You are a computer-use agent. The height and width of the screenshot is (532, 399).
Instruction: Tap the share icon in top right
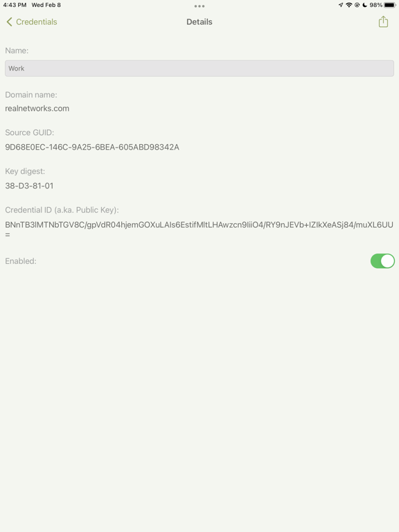point(383,21)
